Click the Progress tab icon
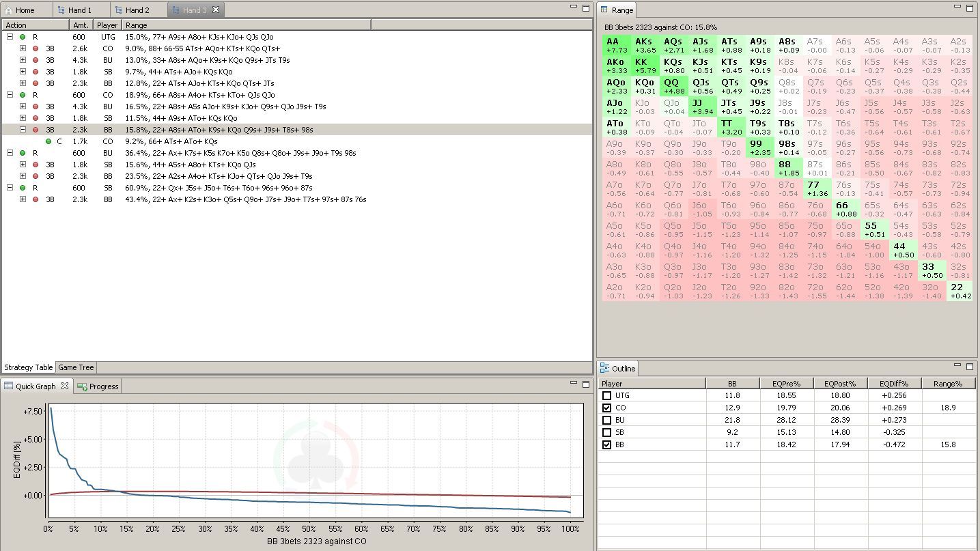This screenshot has width=980, height=551. tap(81, 386)
